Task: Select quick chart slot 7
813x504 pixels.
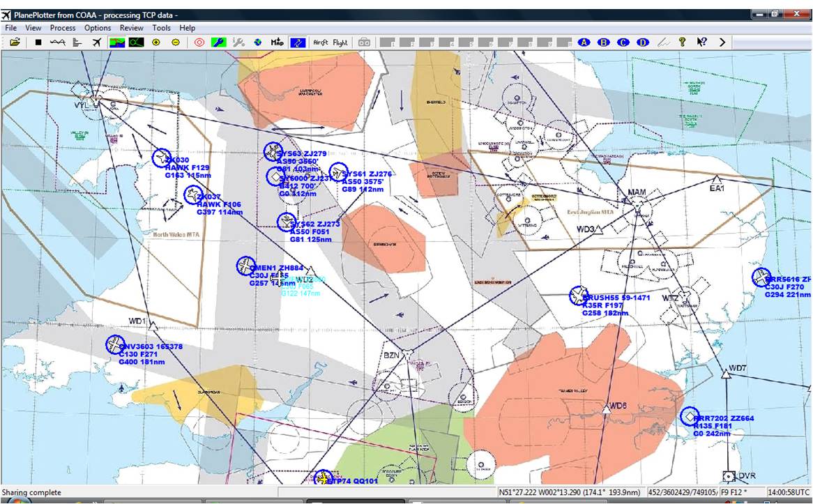Action: click(x=505, y=43)
